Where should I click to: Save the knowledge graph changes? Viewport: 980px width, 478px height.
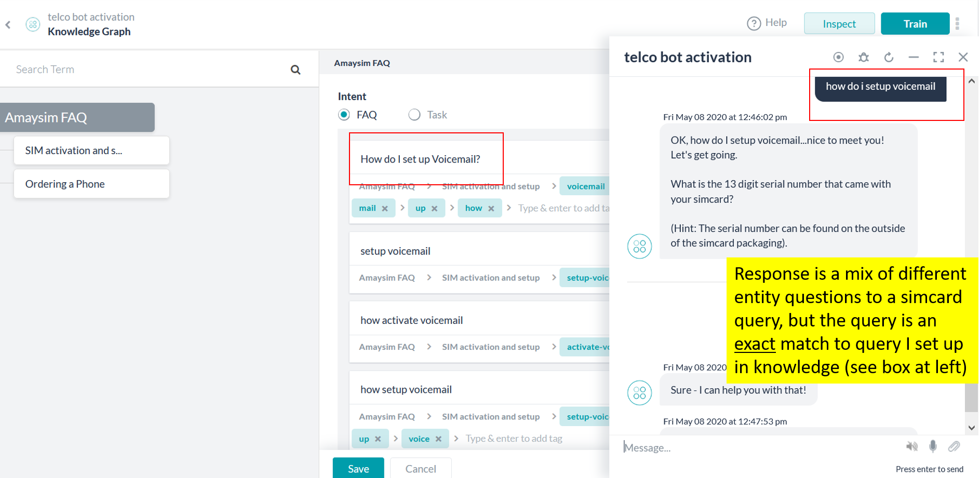coord(358,468)
